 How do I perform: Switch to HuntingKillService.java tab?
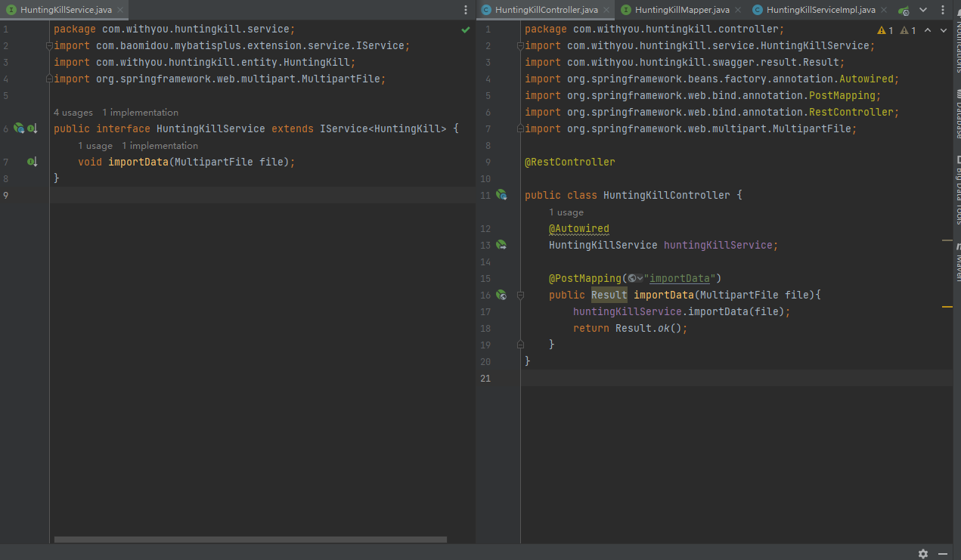point(66,10)
